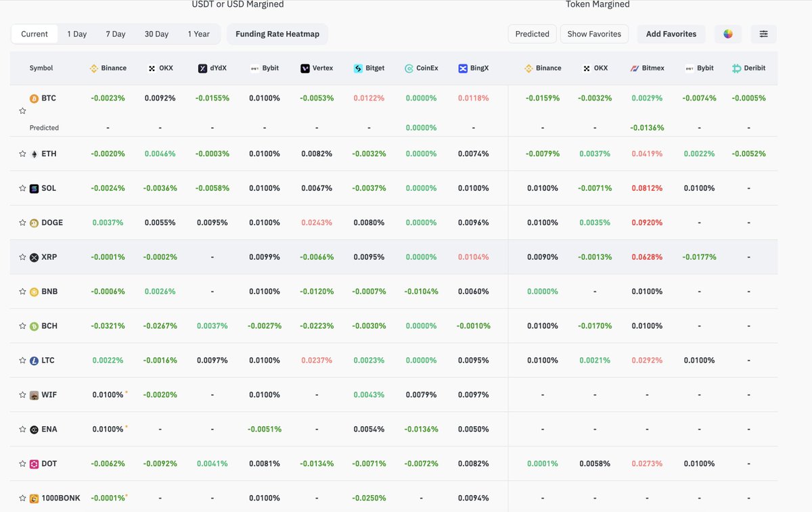Screen dimensions: 812x512
Task: Click the Token Margined Binance column header
Action: (543, 68)
